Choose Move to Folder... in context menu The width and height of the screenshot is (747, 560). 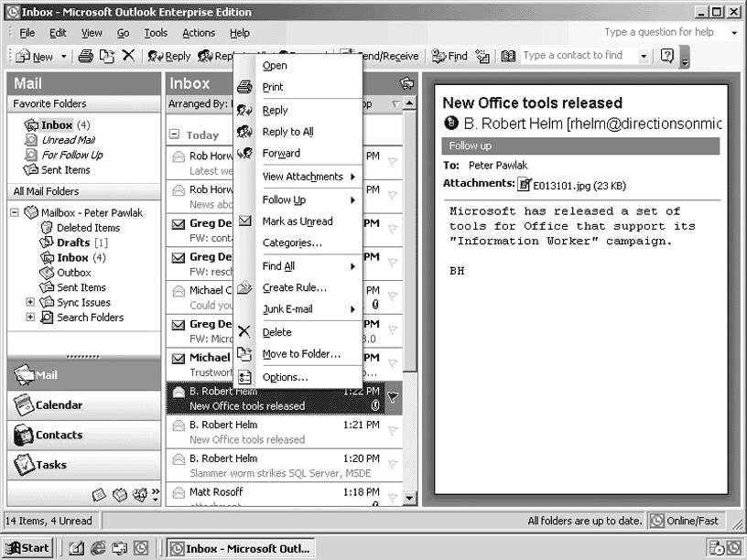point(298,354)
